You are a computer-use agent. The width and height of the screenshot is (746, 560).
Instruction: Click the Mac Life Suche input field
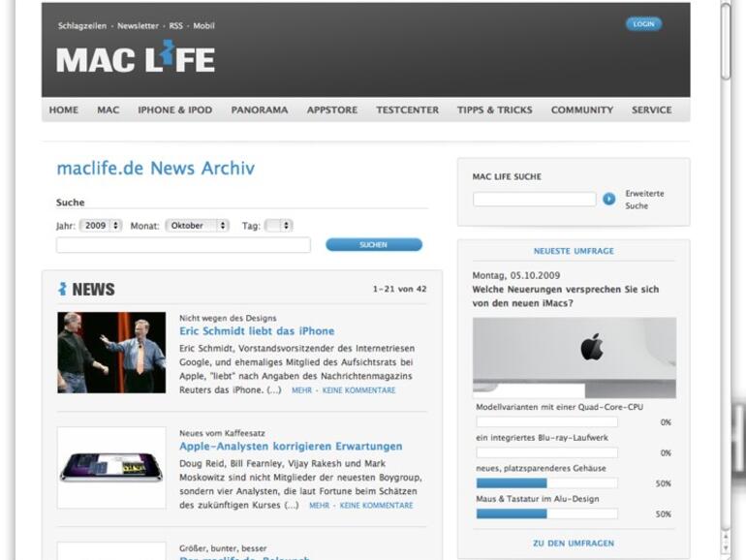[x=534, y=199]
